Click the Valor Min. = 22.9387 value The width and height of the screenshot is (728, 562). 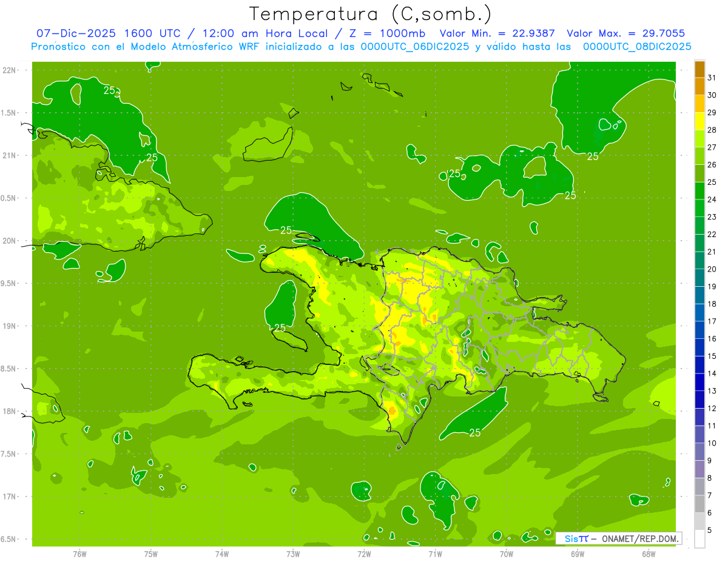click(497, 33)
